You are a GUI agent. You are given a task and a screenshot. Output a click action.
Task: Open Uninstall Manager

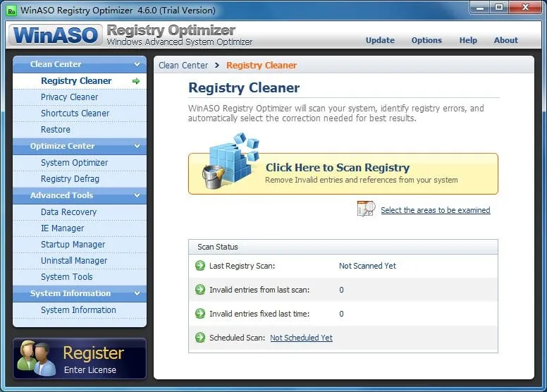pyautogui.click(x=80, y=260)
